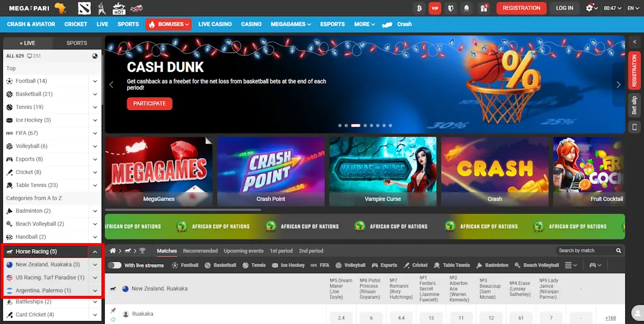
Task: Bet on Dream Maker odds 2.4
Action: 341,318
